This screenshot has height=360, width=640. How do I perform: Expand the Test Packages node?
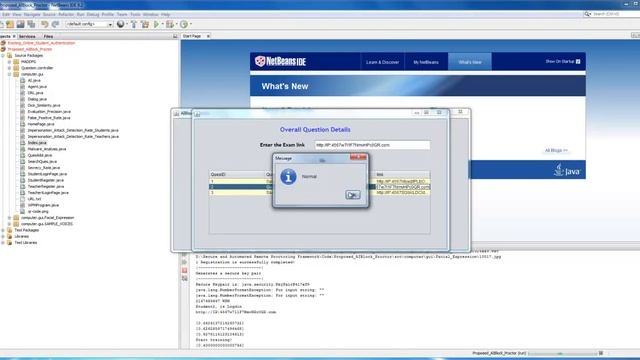tap(3, 230)
